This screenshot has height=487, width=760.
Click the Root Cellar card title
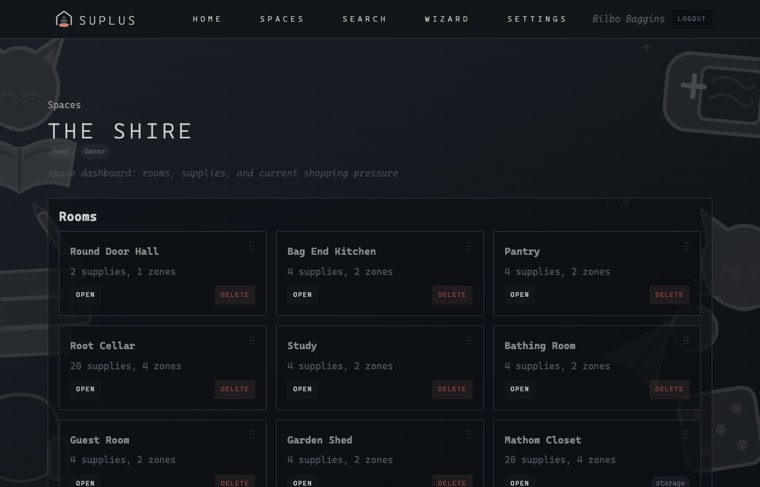(x=102, y=346)
